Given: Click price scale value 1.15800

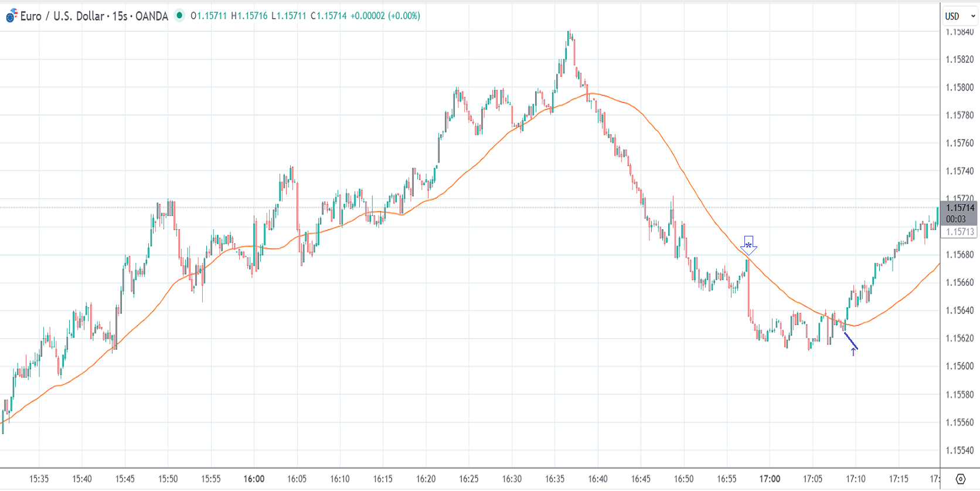Looking at the screenshot, I should [x=959, y=87].
